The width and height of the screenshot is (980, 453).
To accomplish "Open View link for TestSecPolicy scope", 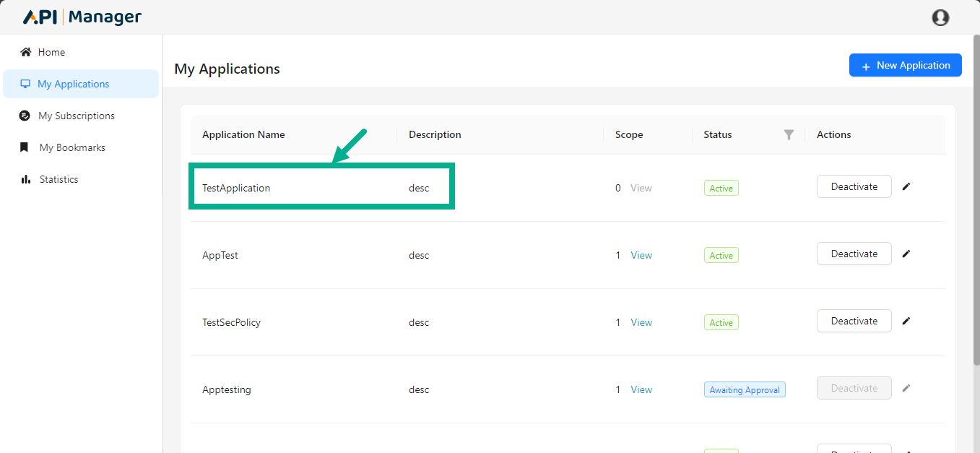I will [641, 322].
